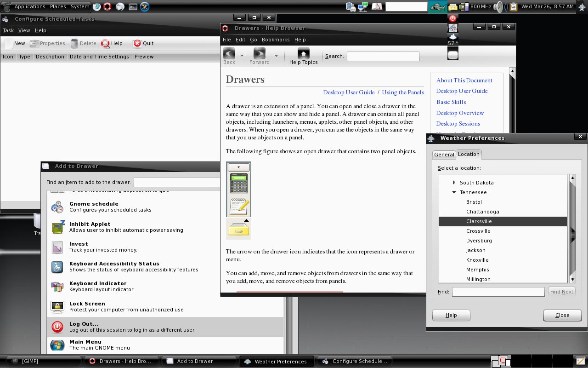The width and height of the screenshot is (588, 368).
Task: Focus the Help Browser Search field
Action: pyautogui.click(x=383, y=56)
